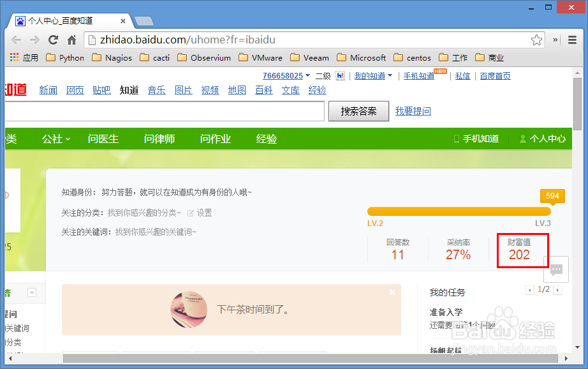Open the 贴吧 navigation link
The height and width of the screenshot is (369, 588).
pos(101,90)
